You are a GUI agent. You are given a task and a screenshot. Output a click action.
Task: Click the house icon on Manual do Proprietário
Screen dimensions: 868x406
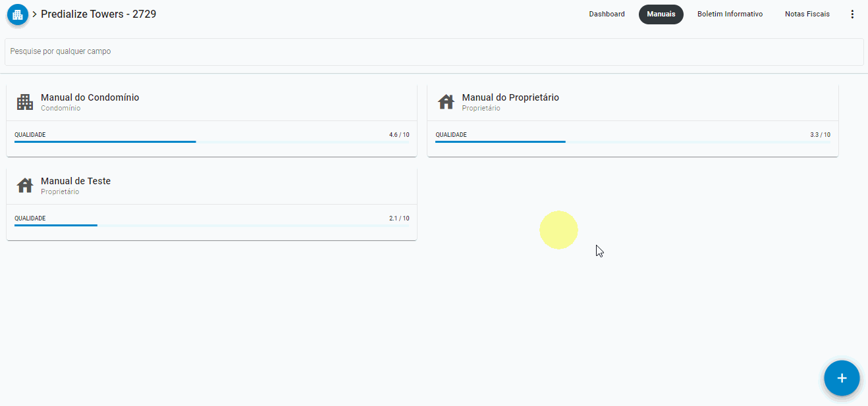coord(446,102)
